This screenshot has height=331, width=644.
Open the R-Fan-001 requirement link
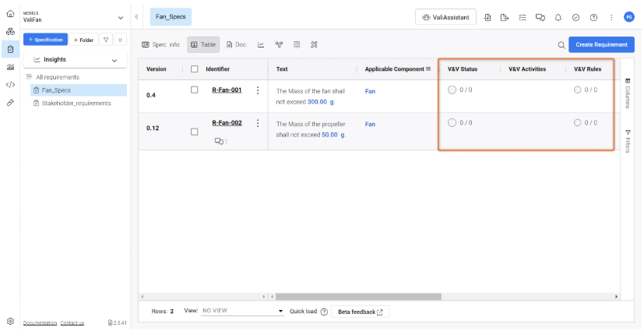227,90
